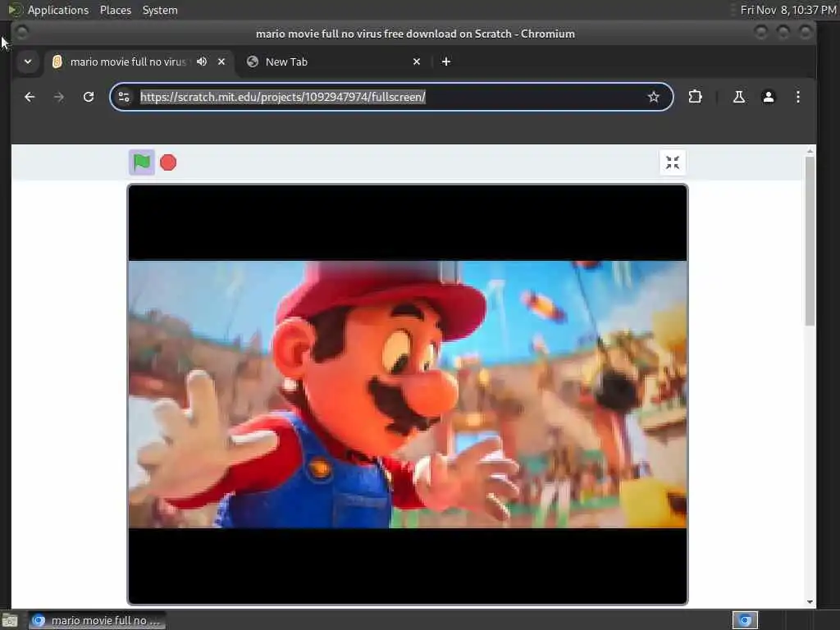
Task: Click the forward navigation arrow
Action: click(59, 97)
